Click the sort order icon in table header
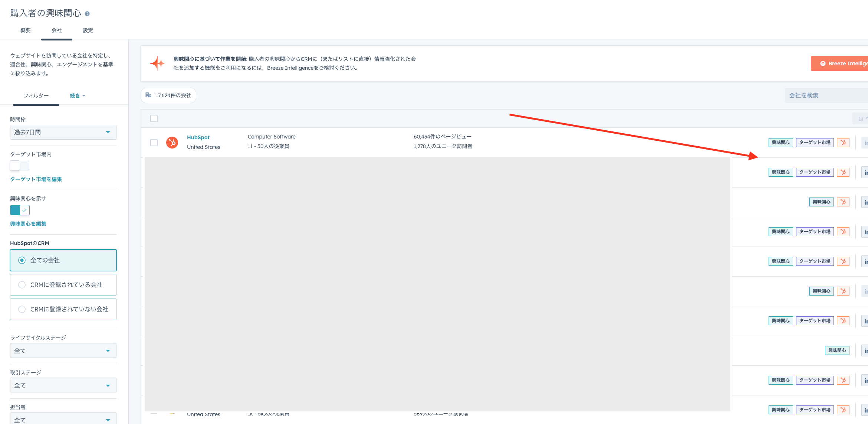Viewport: 868px width, 424px height. click(861, 118)
